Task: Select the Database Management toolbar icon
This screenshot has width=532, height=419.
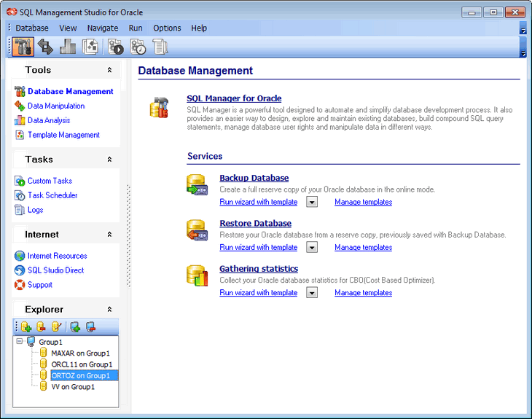Action: [x=23, y=47]
